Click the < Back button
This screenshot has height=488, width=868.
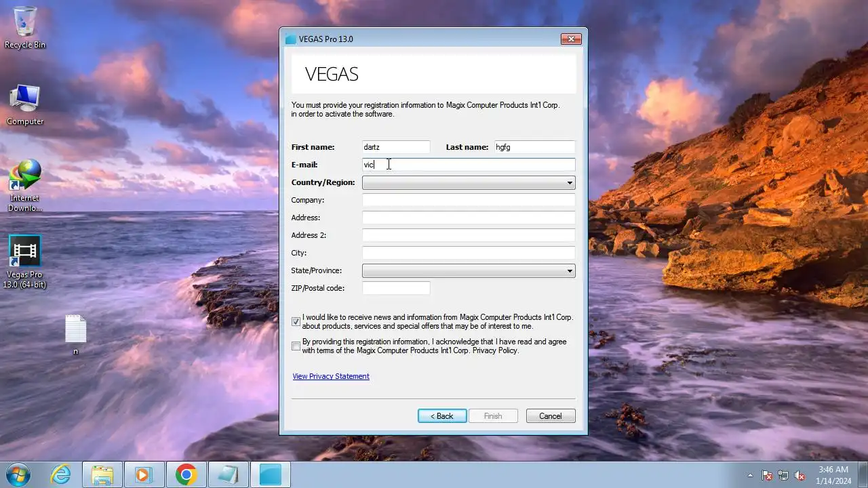point(442,416)
